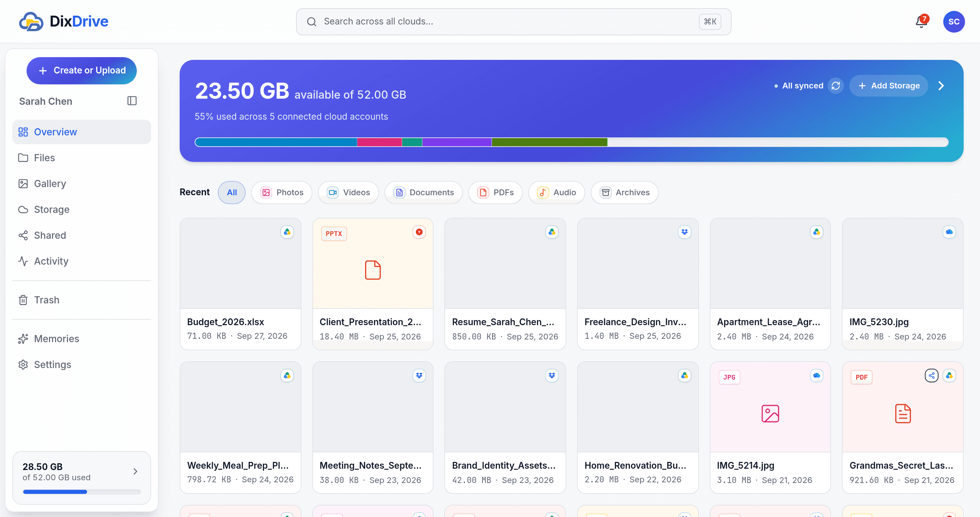This screenshot has height=517, width=980.
Task: Filter recent files by Videos
Action: [x=348, y=193]
